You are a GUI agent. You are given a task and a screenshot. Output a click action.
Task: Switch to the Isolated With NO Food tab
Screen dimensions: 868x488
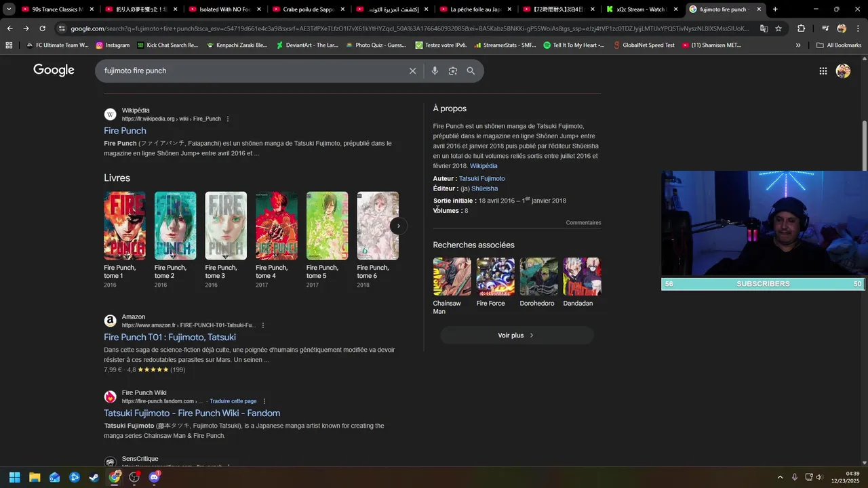click(225, 9)
